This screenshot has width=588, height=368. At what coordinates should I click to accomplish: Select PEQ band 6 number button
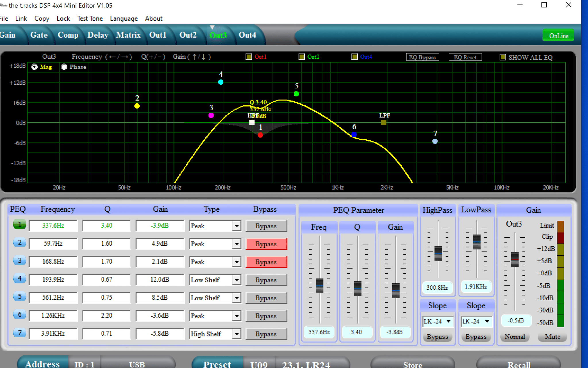point(20,315)
